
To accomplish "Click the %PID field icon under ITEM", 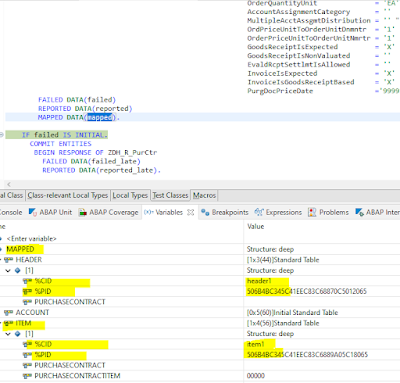I will click(27, 355).
